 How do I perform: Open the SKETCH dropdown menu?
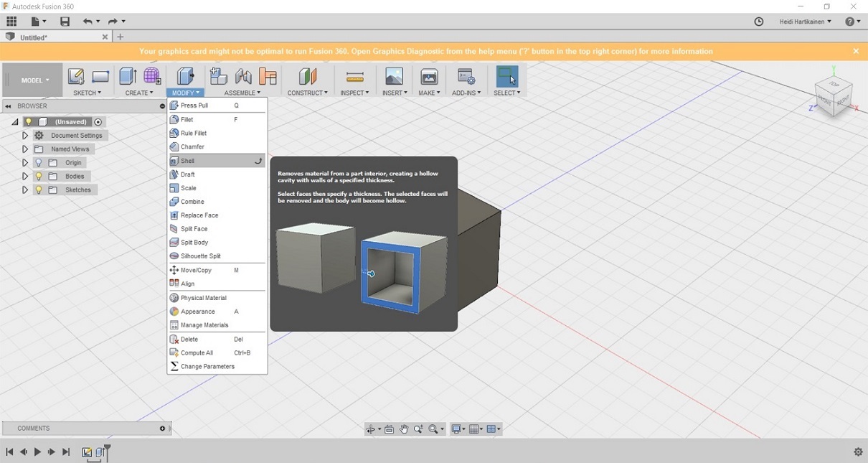click(88, 93)
